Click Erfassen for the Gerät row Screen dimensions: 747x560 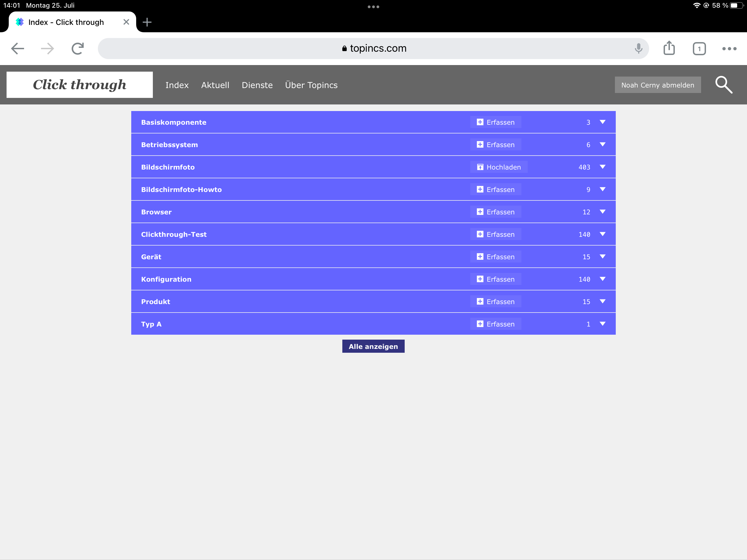coord(495,257)
